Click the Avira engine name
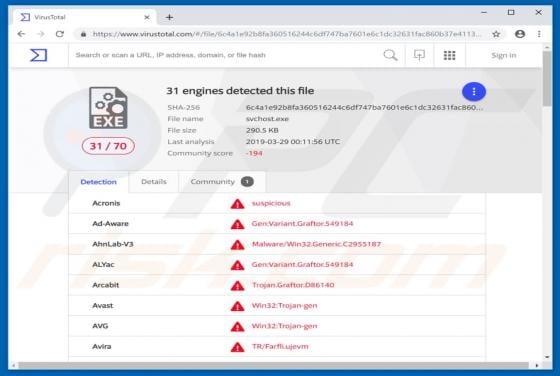This screenshot has height=376, width=560. pos(102,346)
